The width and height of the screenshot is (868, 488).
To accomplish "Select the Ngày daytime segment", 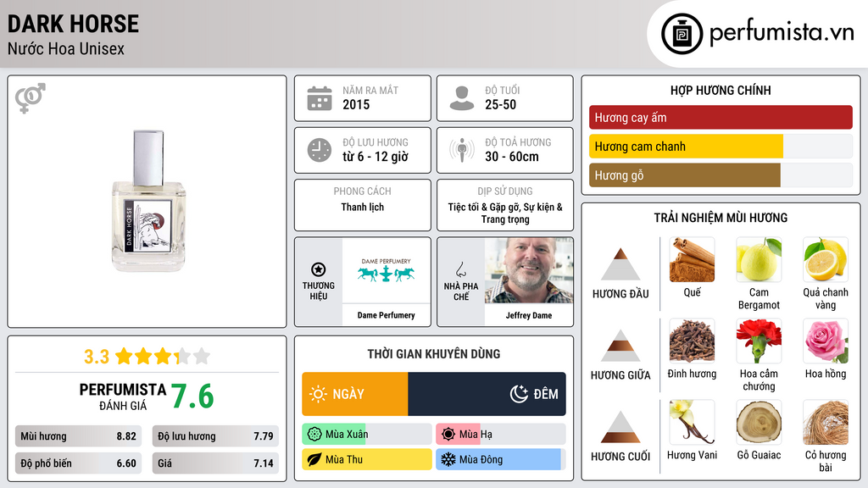I will (x=355, y=394).
